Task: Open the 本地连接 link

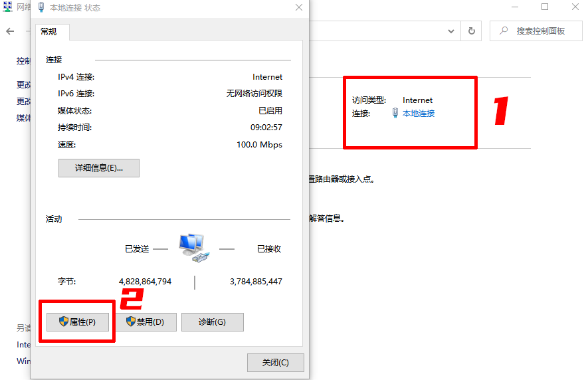Action: (x=419, y=114)
